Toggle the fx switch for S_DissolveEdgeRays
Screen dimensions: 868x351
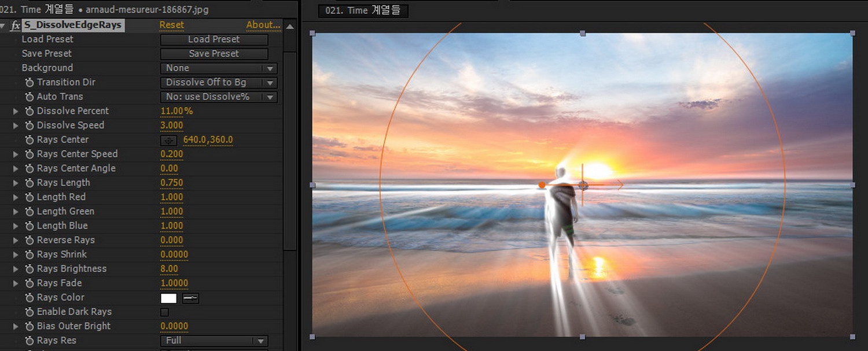(x=16, y=25)
